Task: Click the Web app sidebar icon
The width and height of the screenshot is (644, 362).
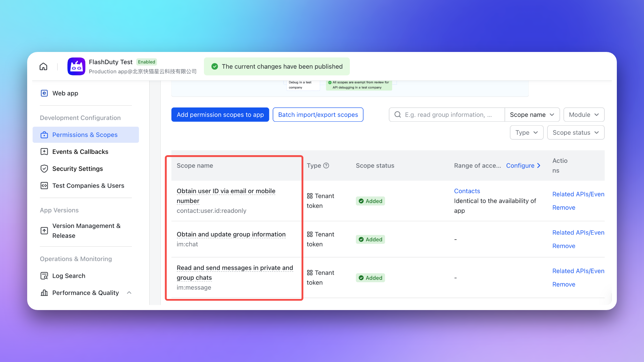Action: 44,93
